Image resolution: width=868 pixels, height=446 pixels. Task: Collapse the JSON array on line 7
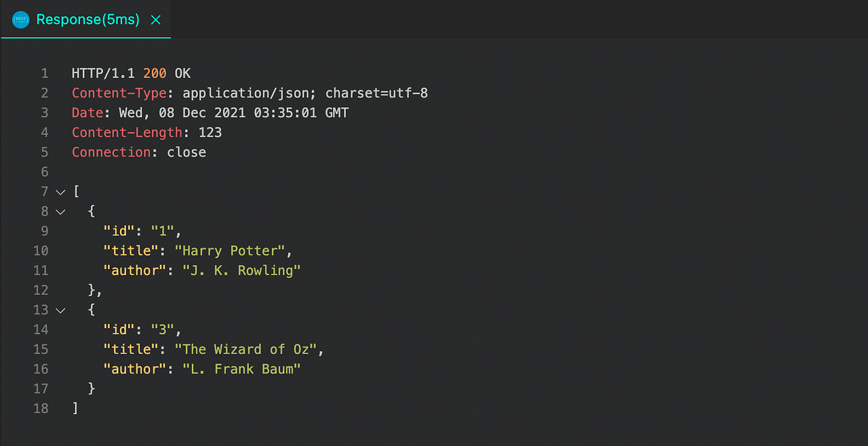click(x=60, y=192)
